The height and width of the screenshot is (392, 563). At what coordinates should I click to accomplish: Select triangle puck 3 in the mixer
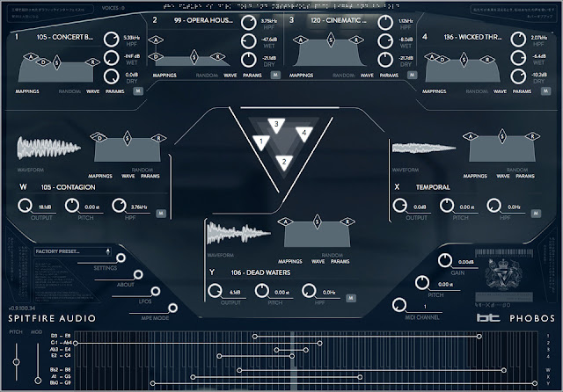pyautogui.click(x=276, y=126)
